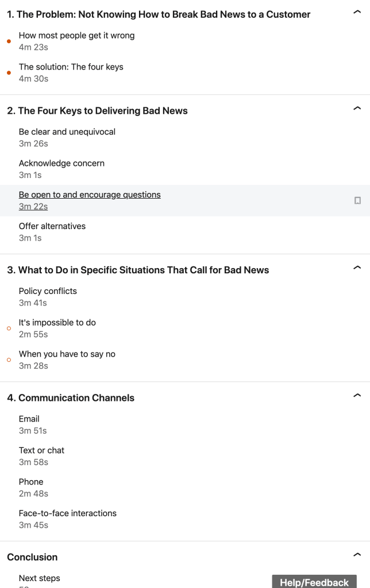Screen dimensions: 370x588
Task: Collapse section 3 'What to Do in Specific Situations' chevron
Action: point(357,267)
